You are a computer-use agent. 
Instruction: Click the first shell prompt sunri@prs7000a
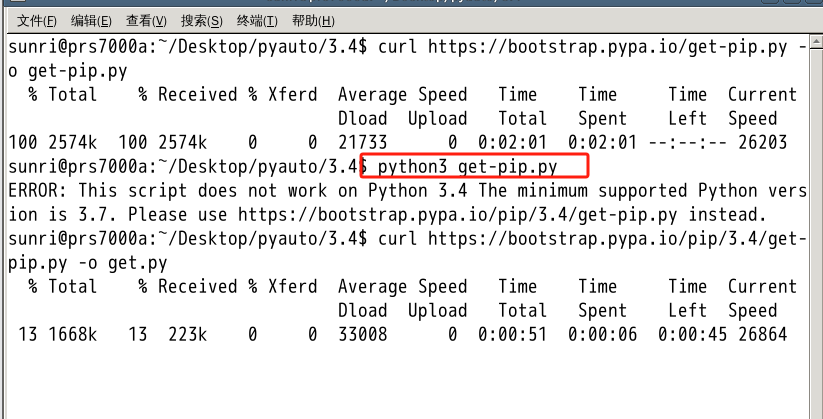tap(70, 46)
